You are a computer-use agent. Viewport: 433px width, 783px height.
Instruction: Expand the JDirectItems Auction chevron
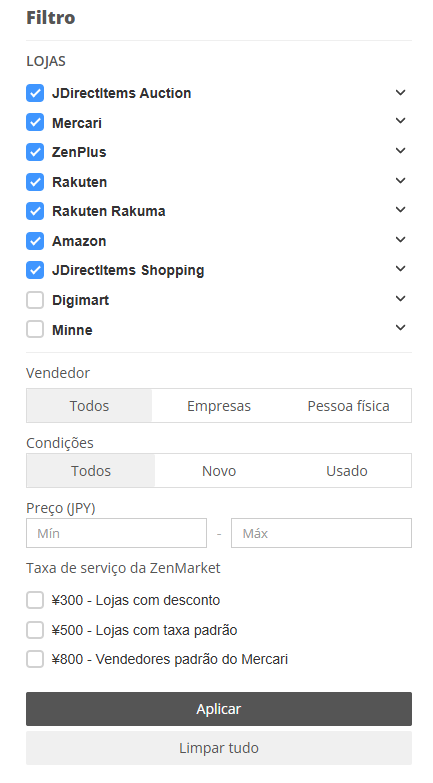tap(400, 92)
